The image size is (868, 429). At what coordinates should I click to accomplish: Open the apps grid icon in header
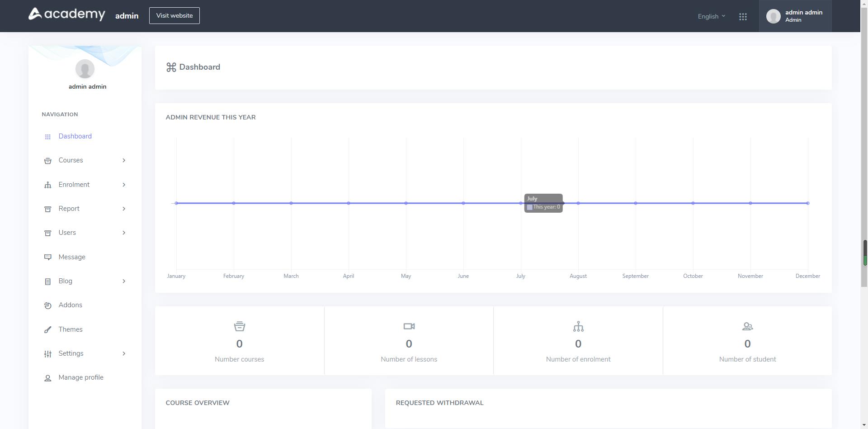743,17
